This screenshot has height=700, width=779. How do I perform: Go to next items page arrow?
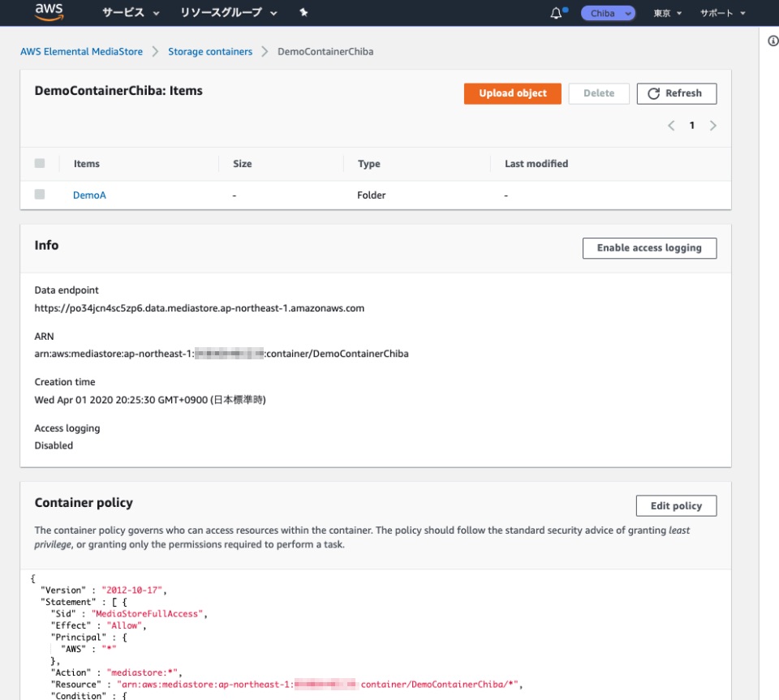click(x=713, y=126)
